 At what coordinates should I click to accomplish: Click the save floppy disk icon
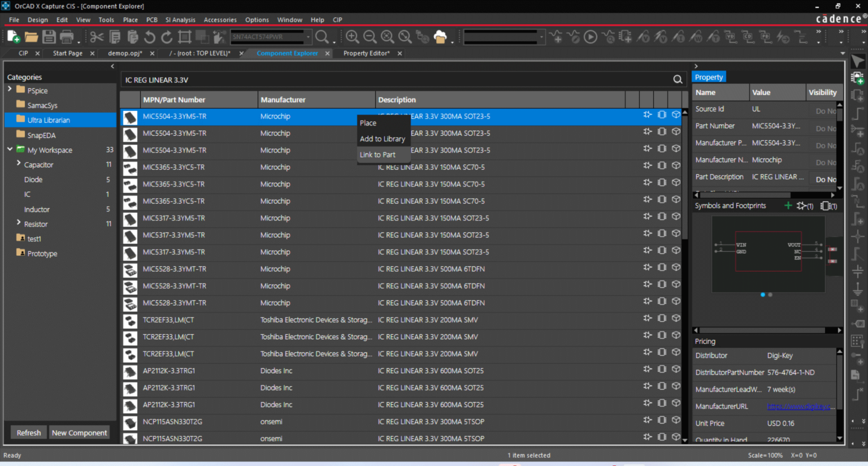point(49,37)
